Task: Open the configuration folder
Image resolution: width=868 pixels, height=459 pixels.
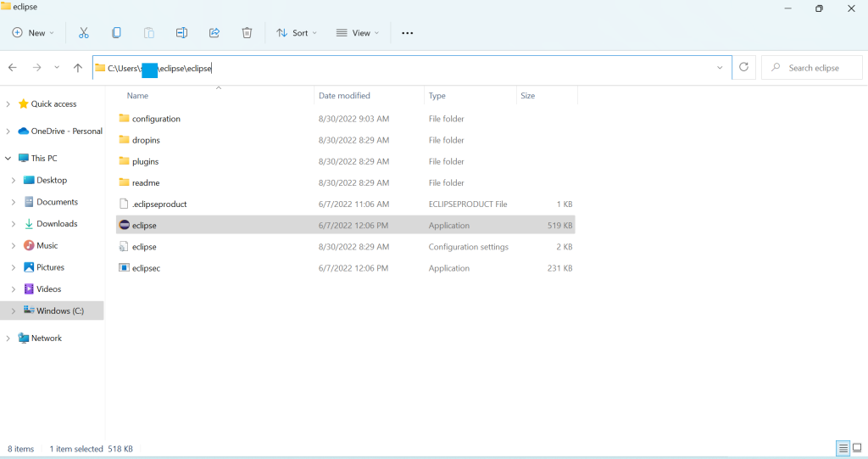Action: [156, 119]
